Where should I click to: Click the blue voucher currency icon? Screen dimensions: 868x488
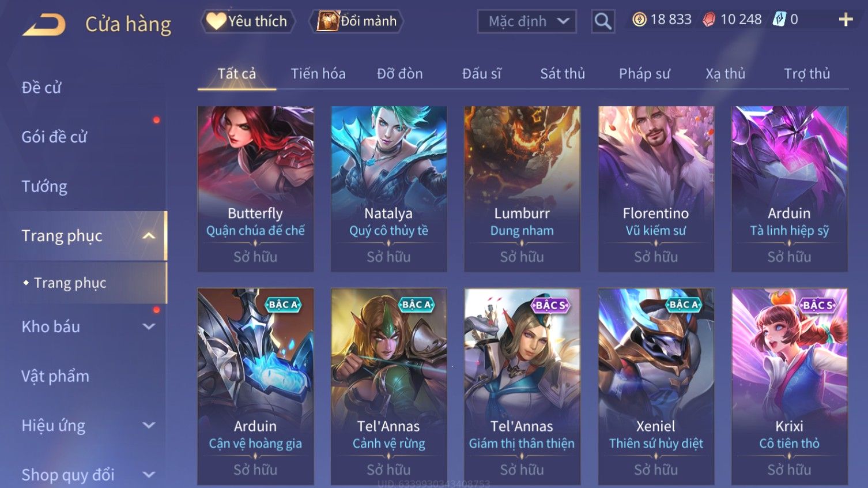pyautogui.click(x=779, y=20)
